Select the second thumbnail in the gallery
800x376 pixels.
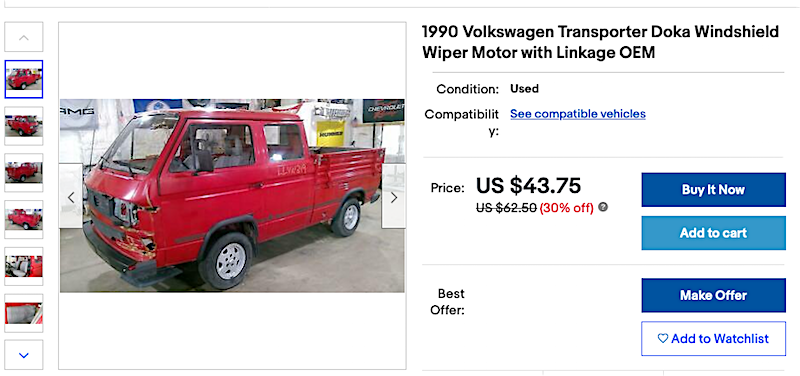24,126
